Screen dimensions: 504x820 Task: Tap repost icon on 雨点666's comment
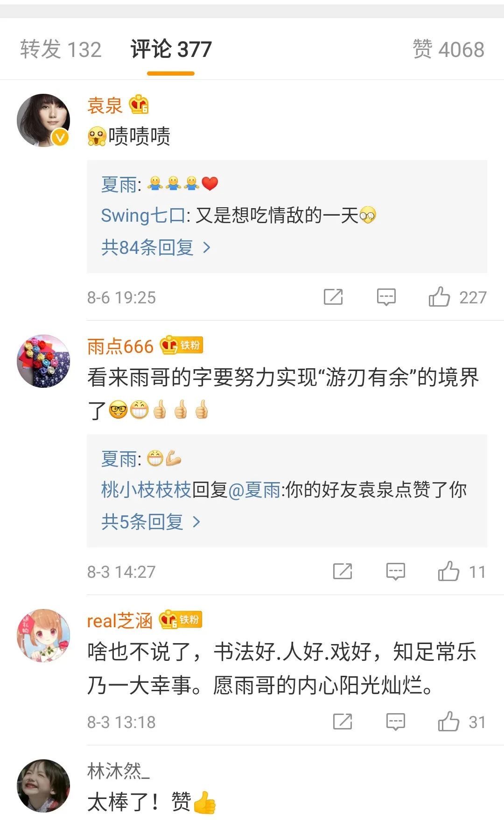(x=343, y=571)
